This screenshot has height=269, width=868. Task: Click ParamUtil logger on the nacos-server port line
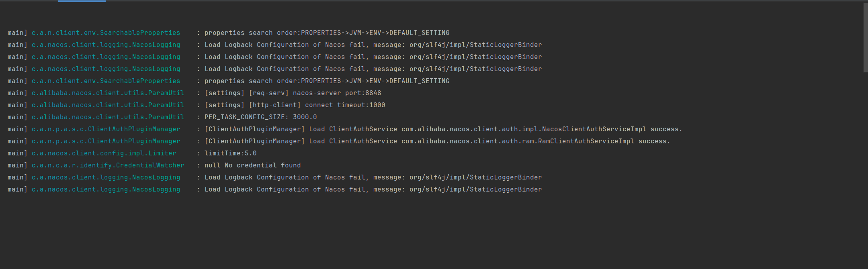coord(108,93)
